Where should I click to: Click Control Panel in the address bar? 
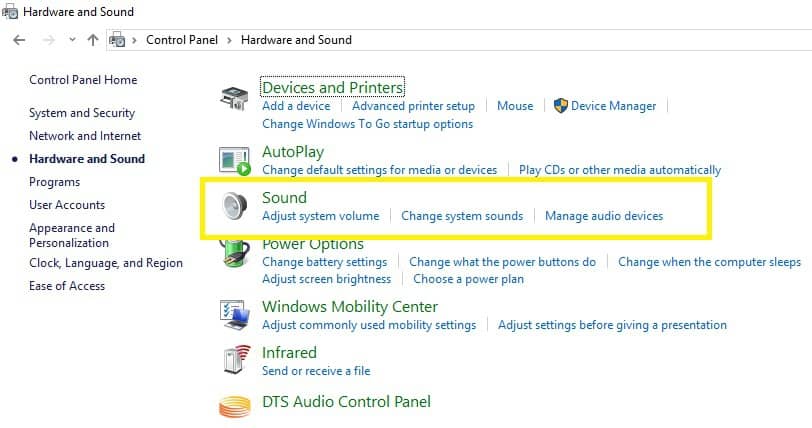[182, 40]
